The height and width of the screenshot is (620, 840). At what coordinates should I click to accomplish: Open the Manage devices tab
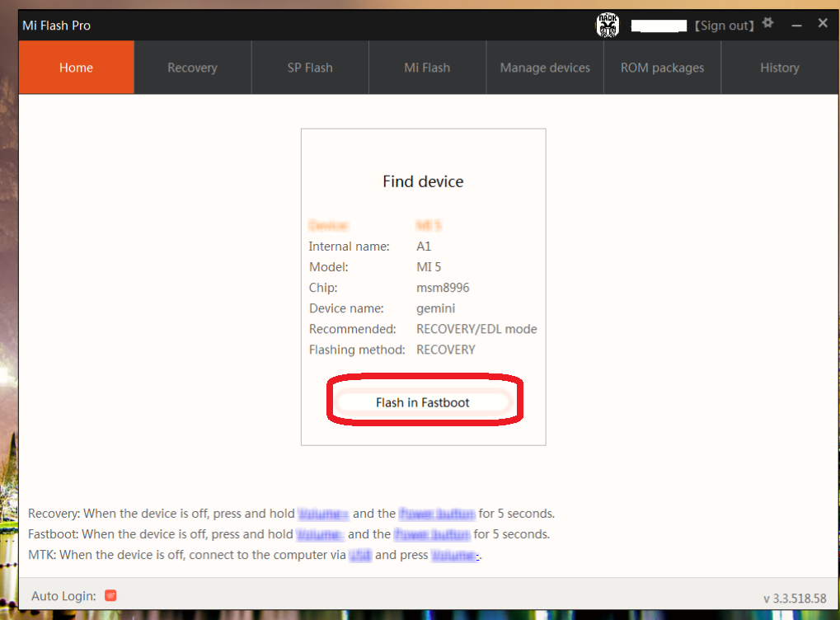pyautogui.click(x=545, y=68)
